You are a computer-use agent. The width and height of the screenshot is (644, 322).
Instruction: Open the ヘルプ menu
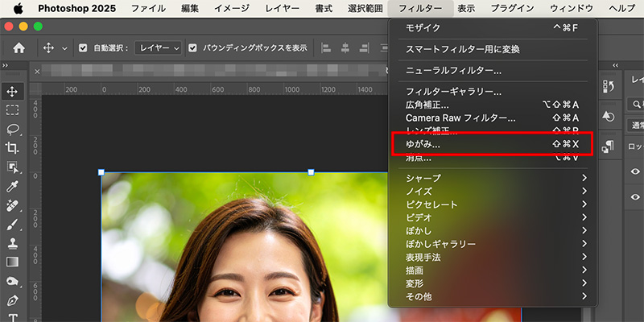coord(621,8)
